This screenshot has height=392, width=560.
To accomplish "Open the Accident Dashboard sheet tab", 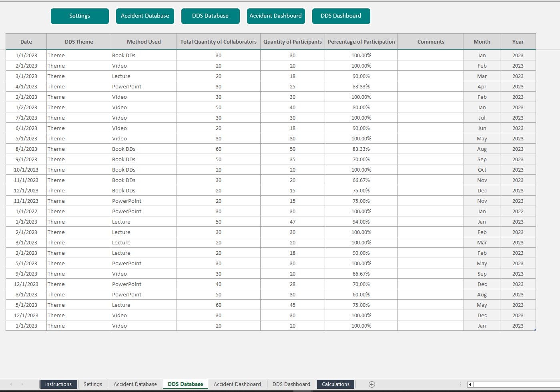I will click(x=237, y=384).
